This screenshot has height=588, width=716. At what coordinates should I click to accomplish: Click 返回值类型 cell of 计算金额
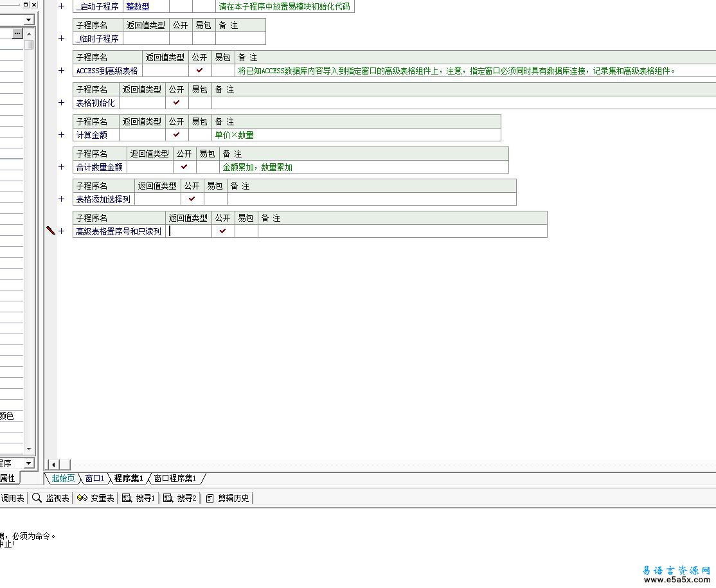(143, 135)
